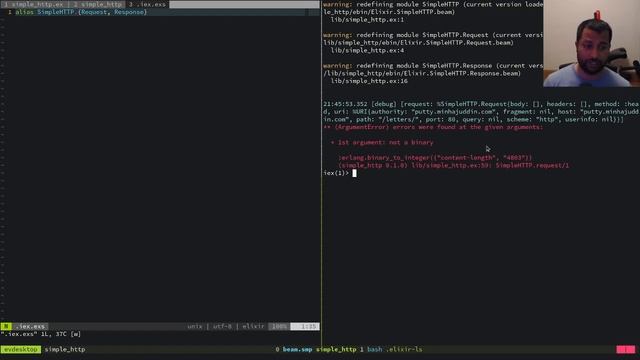Screen dimensions: 640x360
Task: Click the 21:45:53.352 debug log line
Action: pos(481,104)
